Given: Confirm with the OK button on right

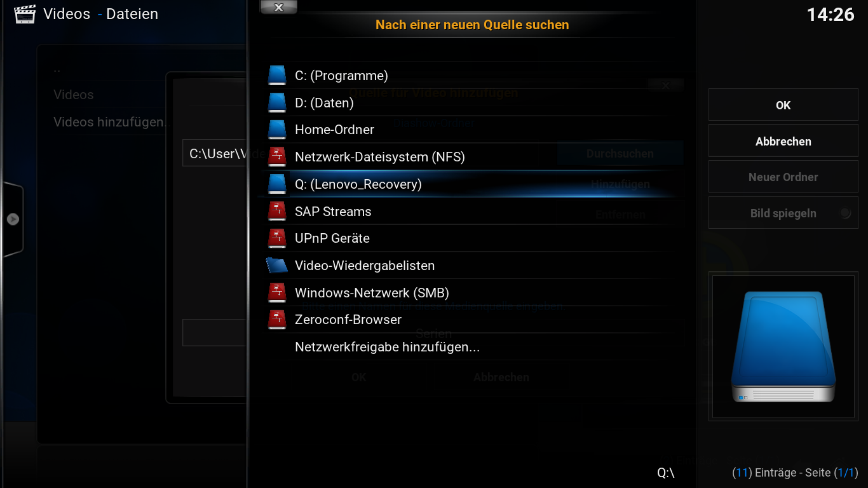Looking at the screenshot, I should click(783, 105).
